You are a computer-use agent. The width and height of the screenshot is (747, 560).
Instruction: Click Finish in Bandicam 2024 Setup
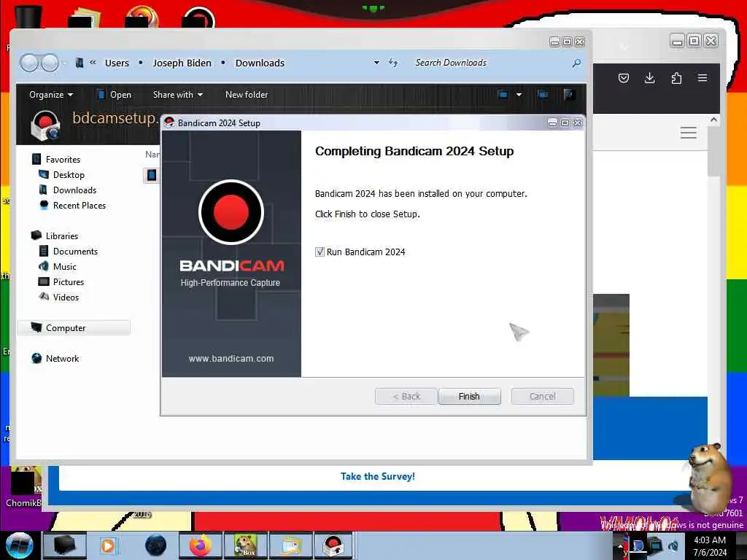[469, 396]
